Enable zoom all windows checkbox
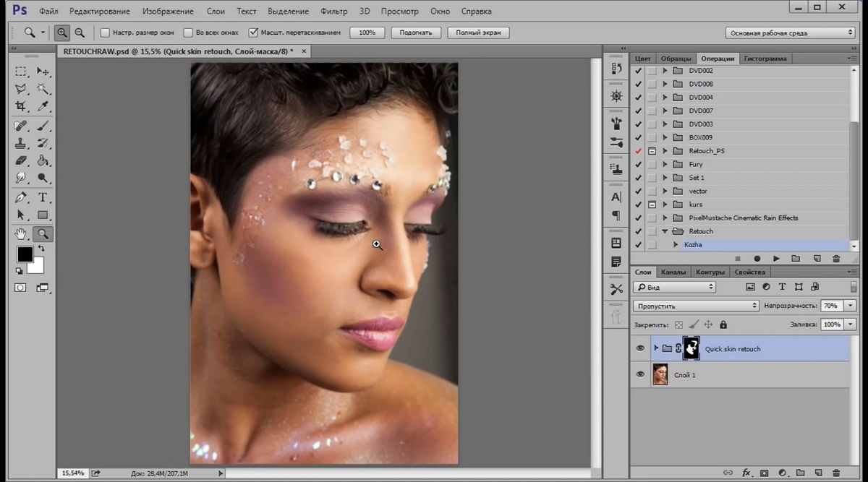868x482 pixels. pos(189,33)
